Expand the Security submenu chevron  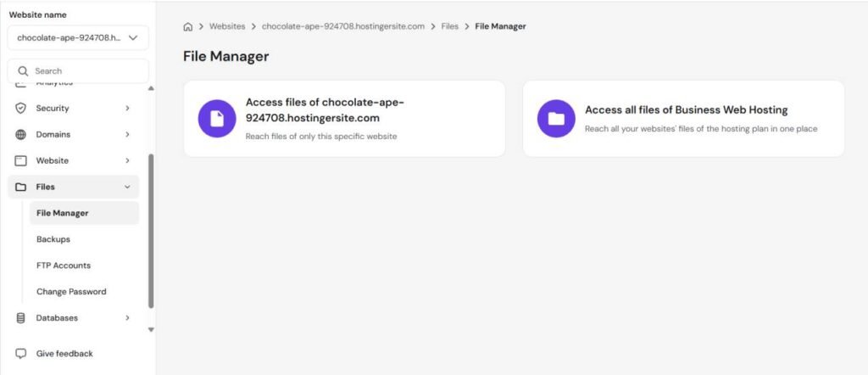[127, 109]
